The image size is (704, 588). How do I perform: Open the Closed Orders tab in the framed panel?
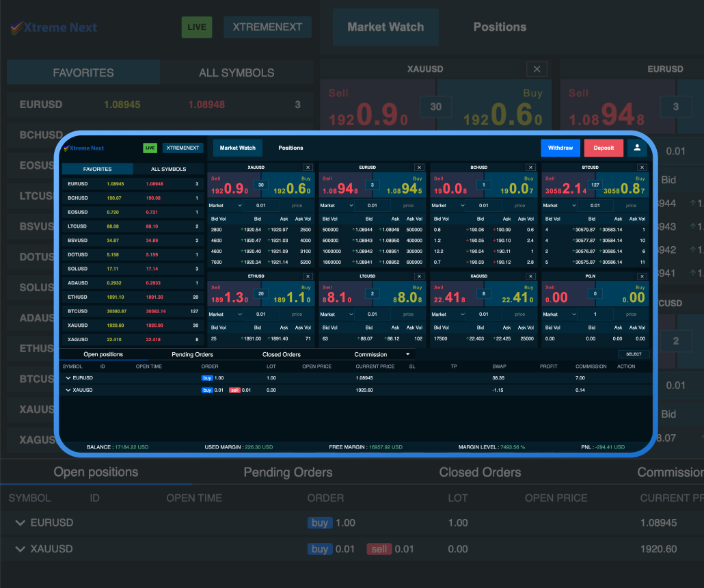pos(282,354)
